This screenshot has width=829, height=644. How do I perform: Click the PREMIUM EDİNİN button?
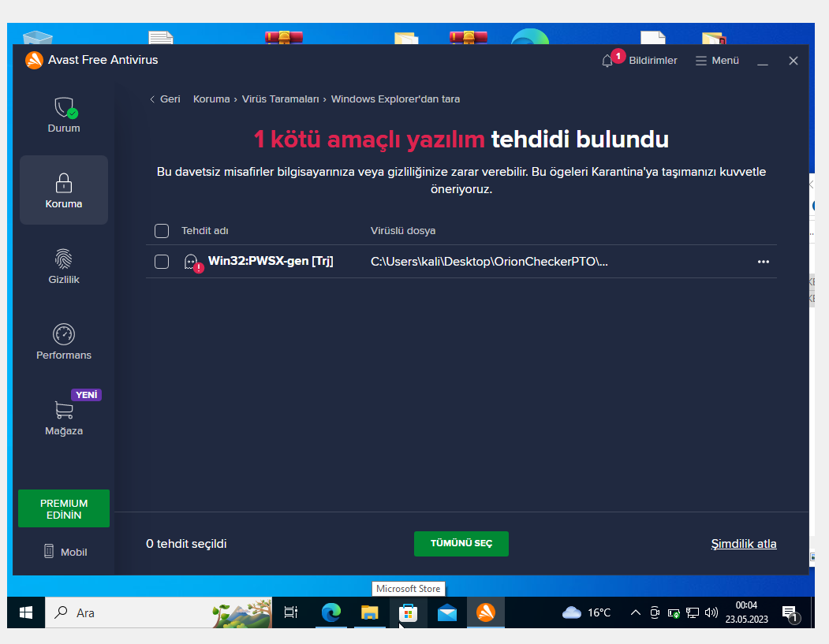point(63,508)
